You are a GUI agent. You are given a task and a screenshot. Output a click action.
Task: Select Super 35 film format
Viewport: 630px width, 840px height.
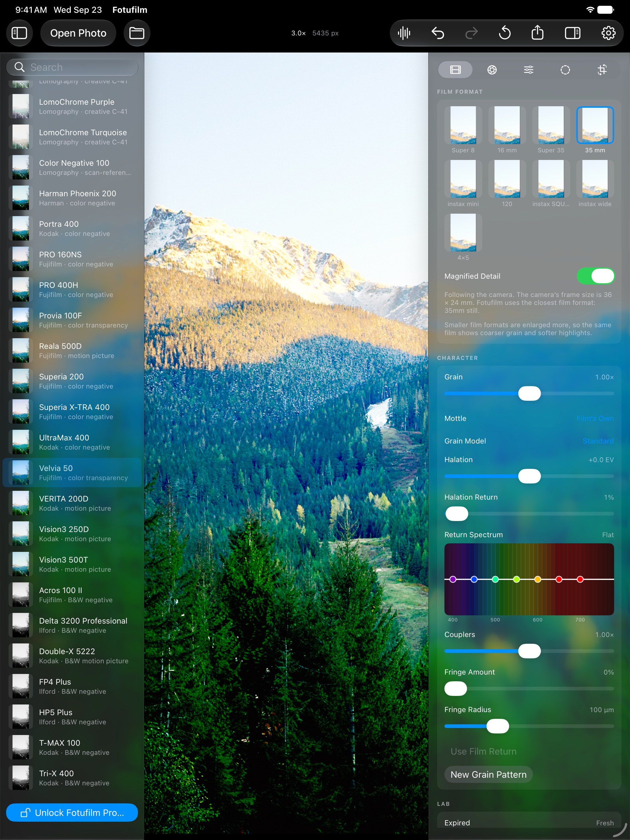[x=551, y=130]
